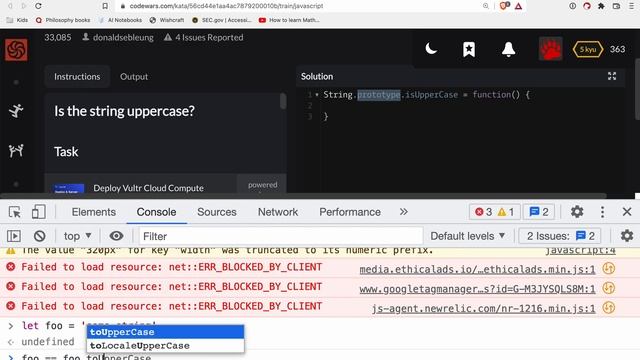Choose toUpperCase from autocomplete
The image size is (640, 360).
point(165,332)
